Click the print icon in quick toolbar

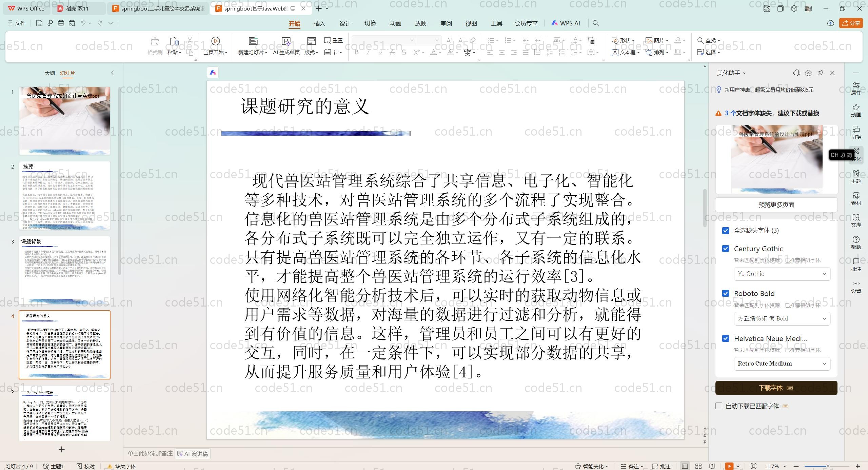pyautogui.click(x=61, y=23)
